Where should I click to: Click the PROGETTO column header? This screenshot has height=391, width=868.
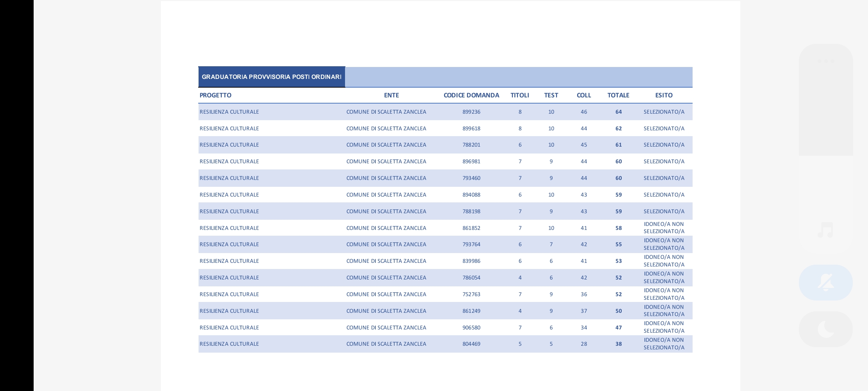pos(216,95)
